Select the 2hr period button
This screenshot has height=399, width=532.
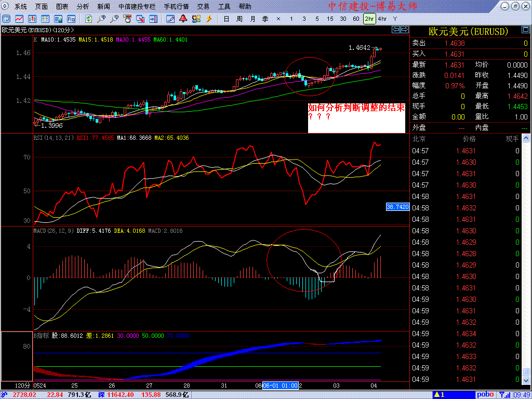369,19
